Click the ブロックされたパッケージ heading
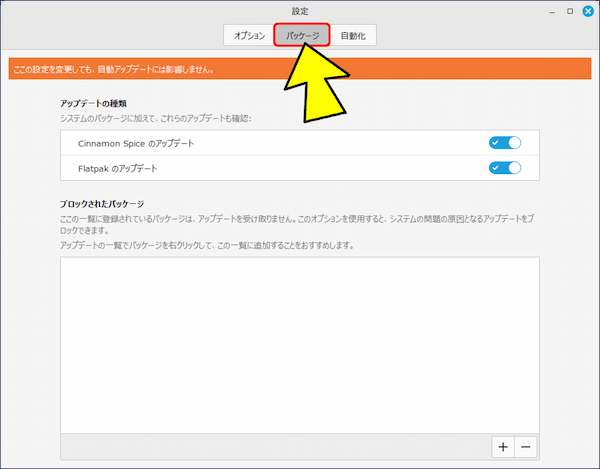600x469 pixels. 102,204
